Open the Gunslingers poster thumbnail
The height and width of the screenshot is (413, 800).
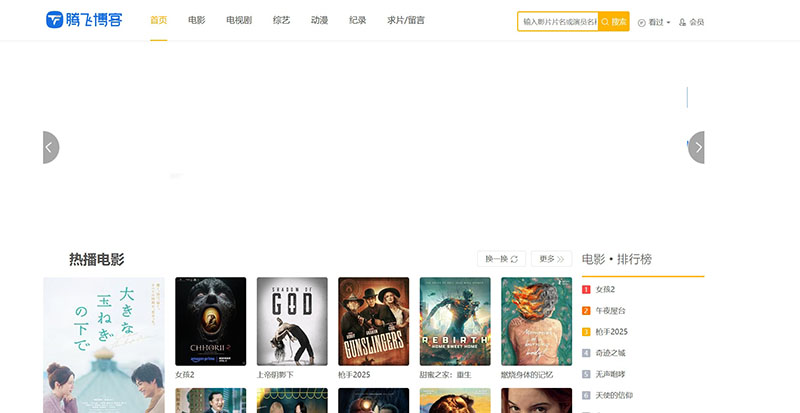click(373, 321)
